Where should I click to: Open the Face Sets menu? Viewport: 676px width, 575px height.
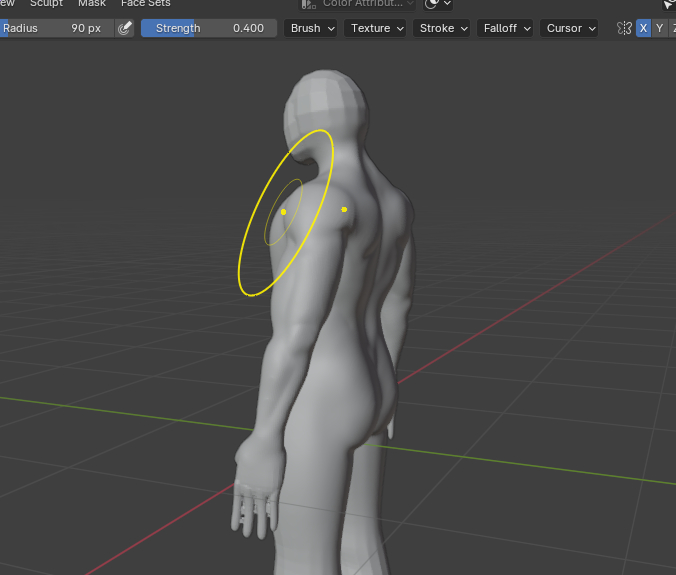[x=146, y=3]
